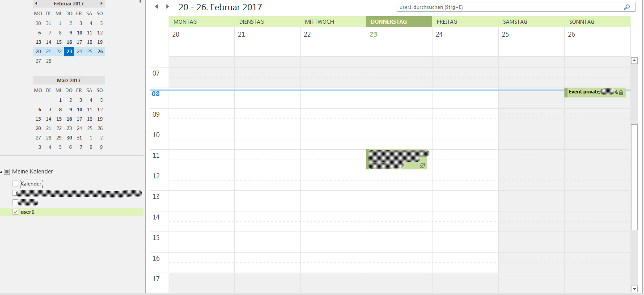
Task: Select the FREITAG column header
Action: click(465, 22)
